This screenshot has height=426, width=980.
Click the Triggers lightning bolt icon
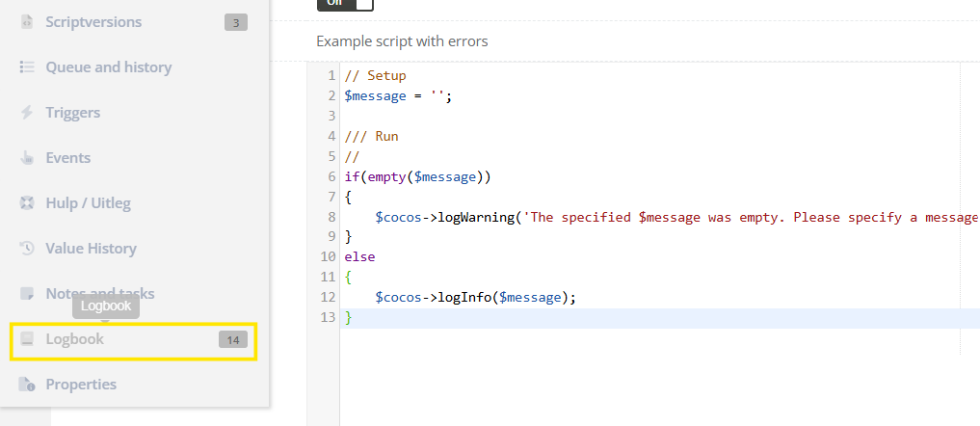coord(27,113)
